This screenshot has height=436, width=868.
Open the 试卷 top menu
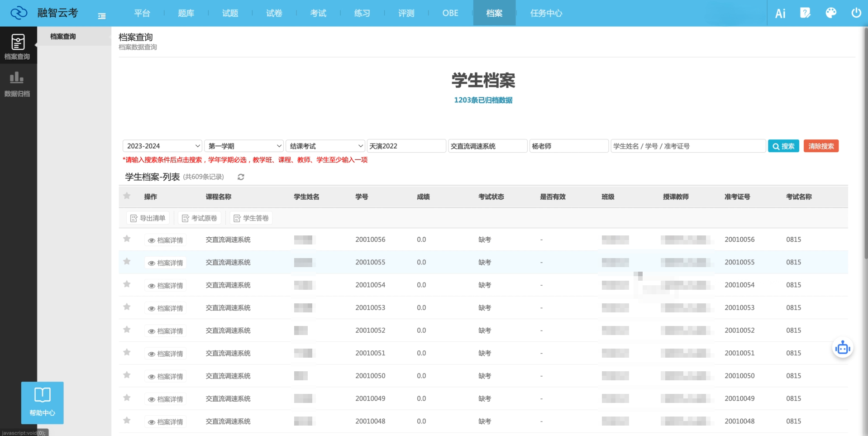click(274, 13)
